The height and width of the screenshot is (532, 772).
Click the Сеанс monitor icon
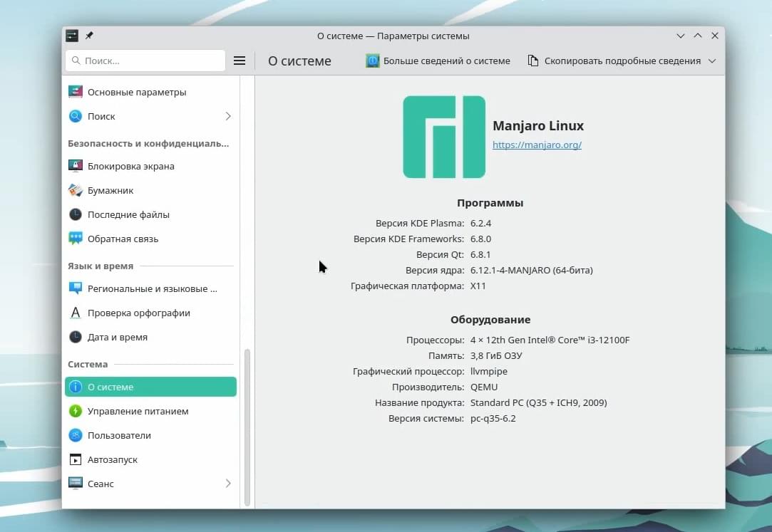(x=76, y=484)
